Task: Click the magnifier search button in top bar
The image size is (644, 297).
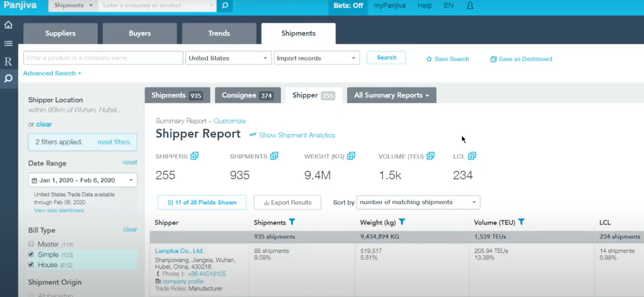Action: pos(225,6)
